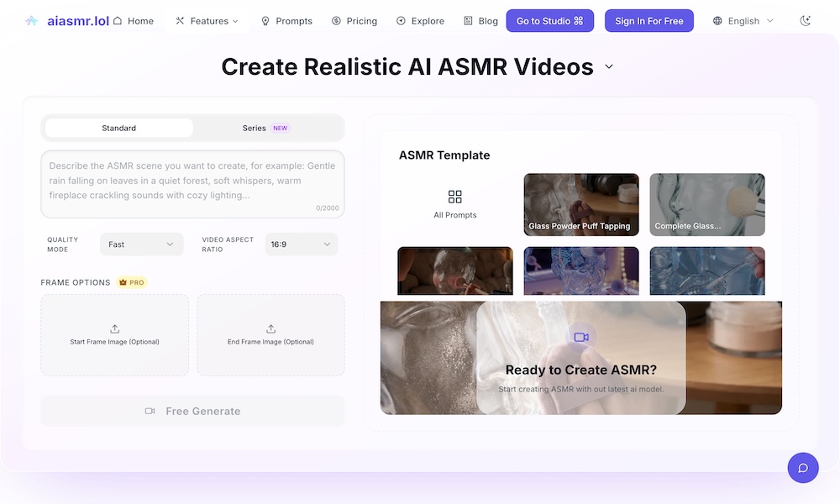Open the 16:9 aspect ratio dropdown
This screenshot has width=840, height=504.
tap(301, 244)
